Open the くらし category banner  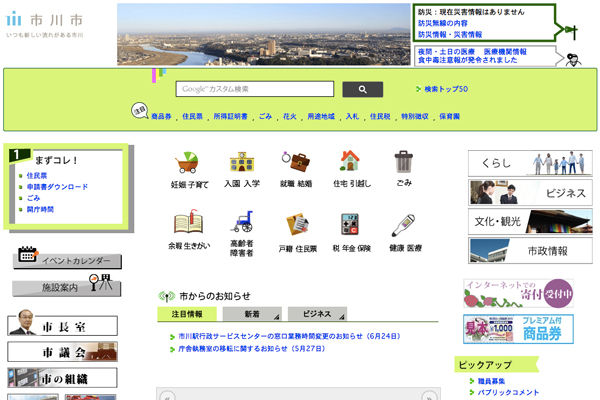[530, 163]
